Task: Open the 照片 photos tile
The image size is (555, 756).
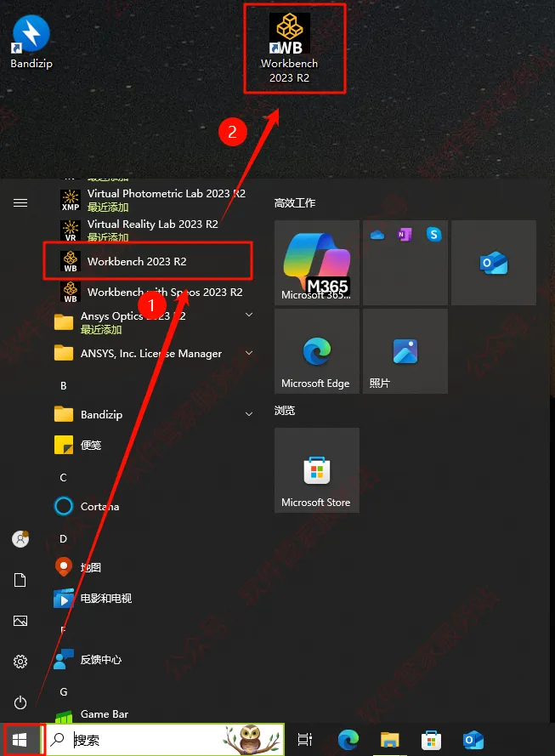Action: point(405,351)
